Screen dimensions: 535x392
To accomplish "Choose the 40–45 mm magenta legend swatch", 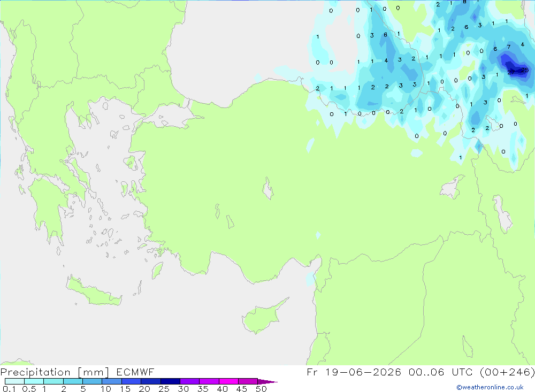I will (228, 381).
